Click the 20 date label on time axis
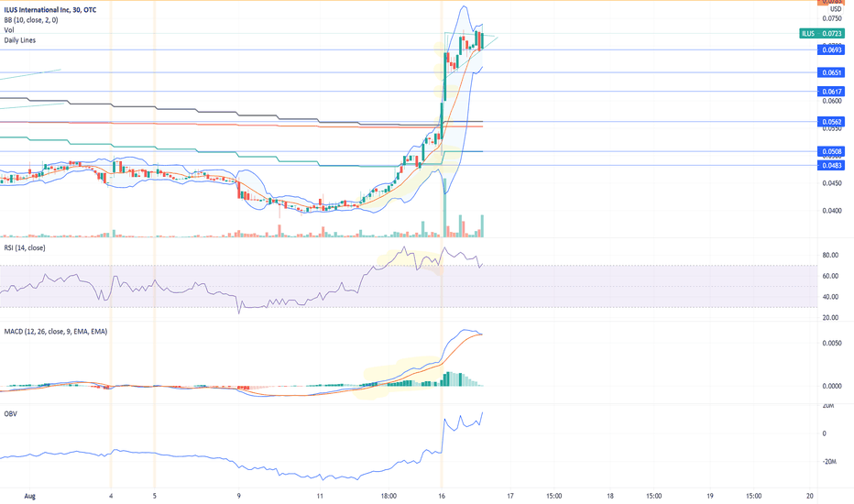The width and height of the screenshot is (854, 504). pyautogui.click(x=810, y=496)
